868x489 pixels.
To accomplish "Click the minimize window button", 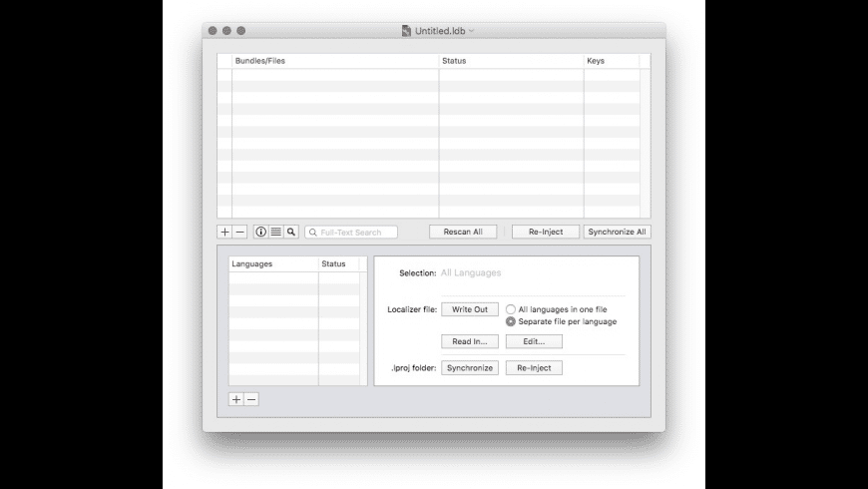I will (226, 31).
